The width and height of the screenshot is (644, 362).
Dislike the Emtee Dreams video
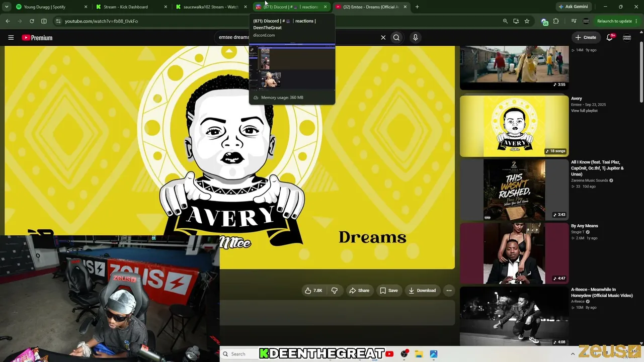[334, 291]
